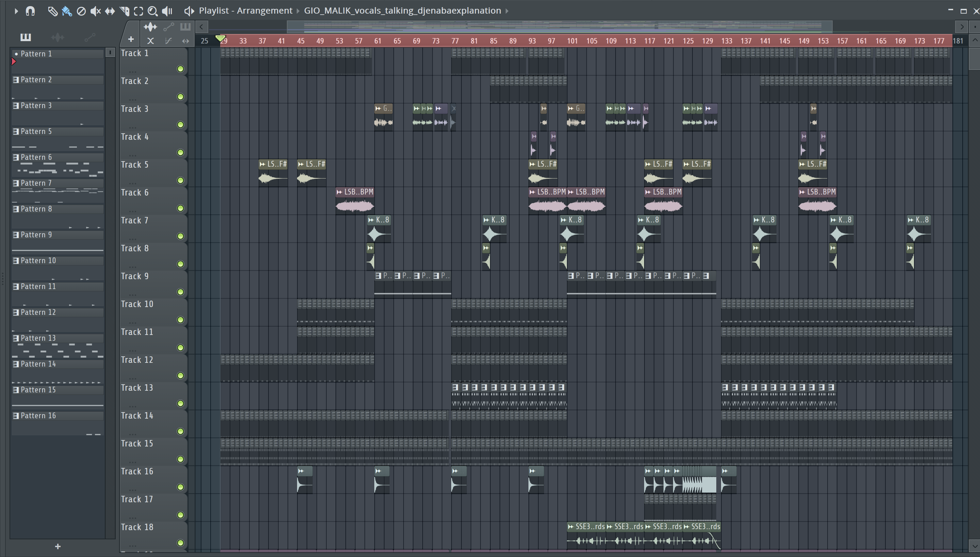This screenshot has width=980, height=557.
Task: Open Track 13 options dots
Action: [x=132, y=406]
